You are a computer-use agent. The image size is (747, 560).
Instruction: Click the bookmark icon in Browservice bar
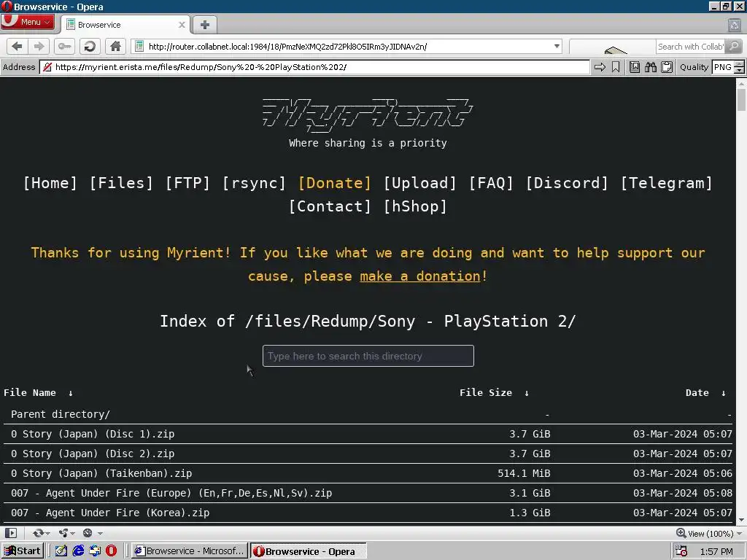click(616, 67)
